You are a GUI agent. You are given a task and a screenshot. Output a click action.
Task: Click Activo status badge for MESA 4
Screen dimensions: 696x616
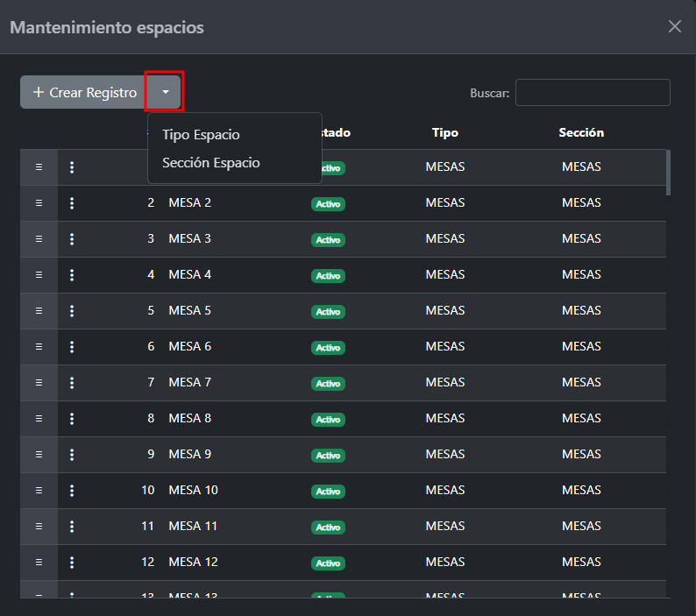click(328, 276)
